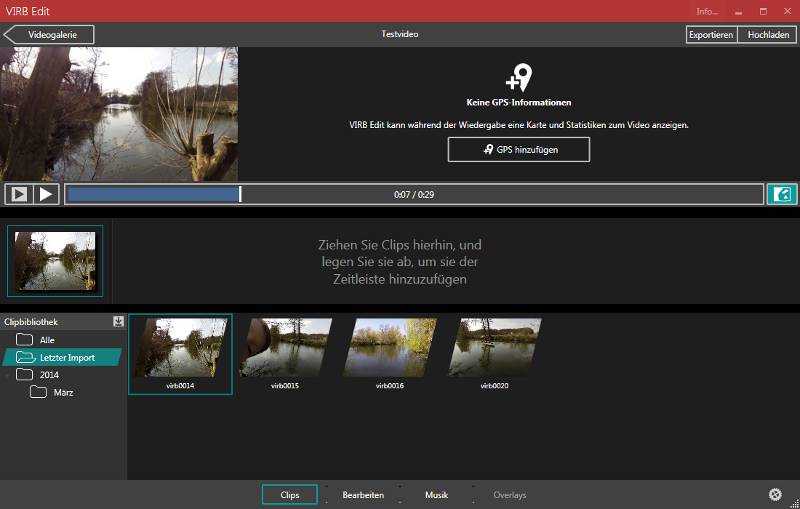
Task: Click the boxed play button left of playback
Action: pos(18,194)
